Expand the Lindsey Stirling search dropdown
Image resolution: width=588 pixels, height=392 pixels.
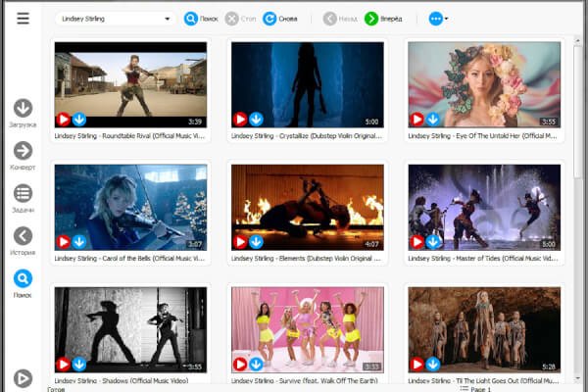tap(168, 19)
